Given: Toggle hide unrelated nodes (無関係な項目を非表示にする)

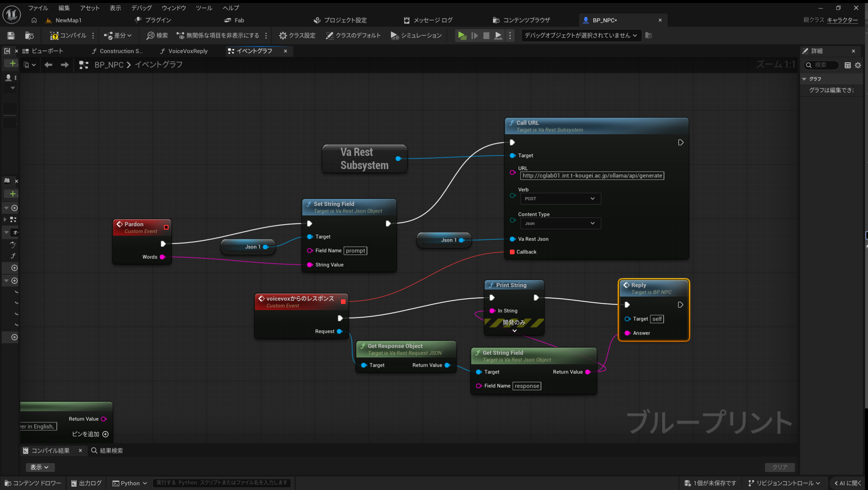Looking at the screenshot, I should pos(218,35).
